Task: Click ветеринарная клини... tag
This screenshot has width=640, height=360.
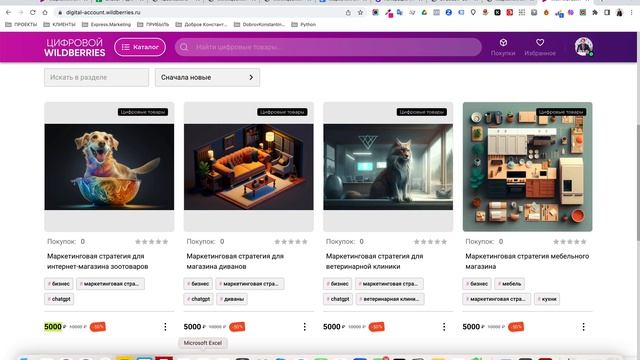Action: point(390,299)
